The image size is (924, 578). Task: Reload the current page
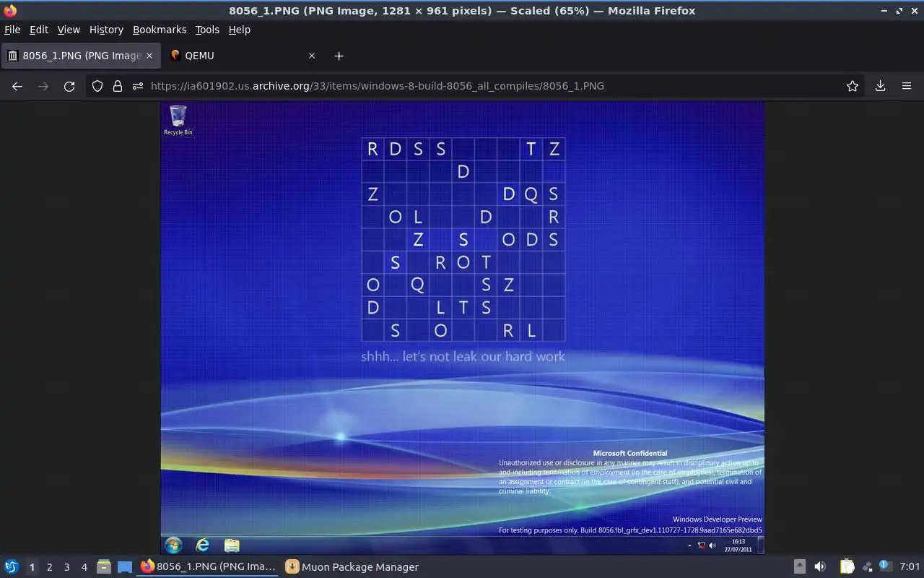click(x=69, y=86)
